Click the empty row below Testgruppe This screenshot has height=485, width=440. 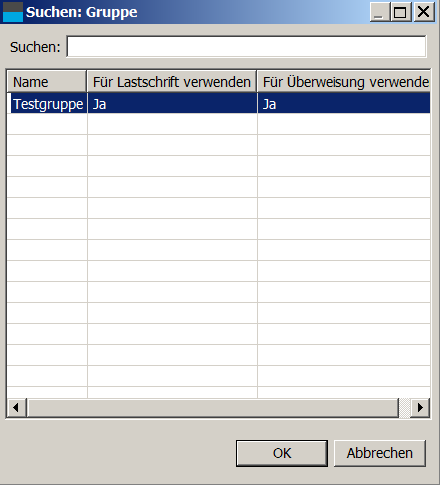[x=219, y=124]
